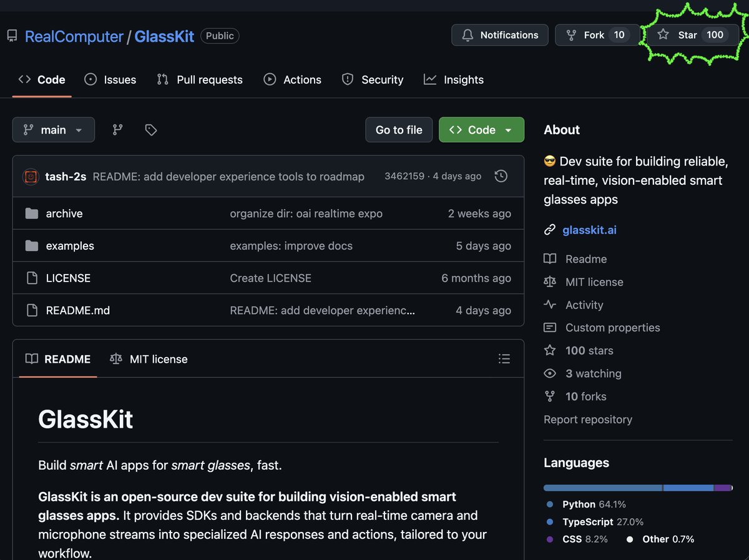Screen dimensions: 749x560
Task: Open the Actions tab
Action: click(292, 79)
